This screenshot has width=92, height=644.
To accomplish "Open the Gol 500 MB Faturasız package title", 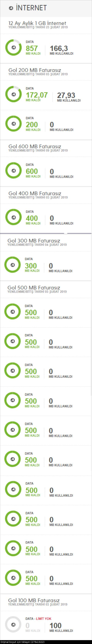I will tap(34, 287).
